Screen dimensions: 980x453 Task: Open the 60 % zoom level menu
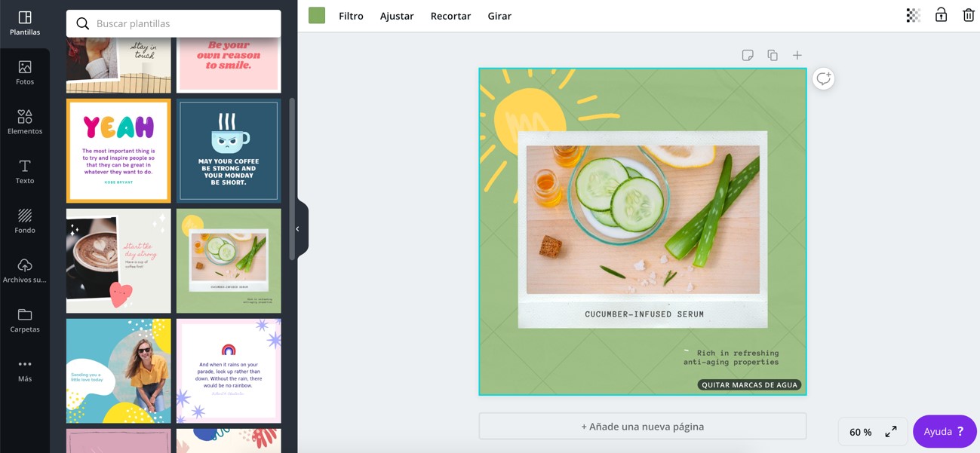point(860,432)
